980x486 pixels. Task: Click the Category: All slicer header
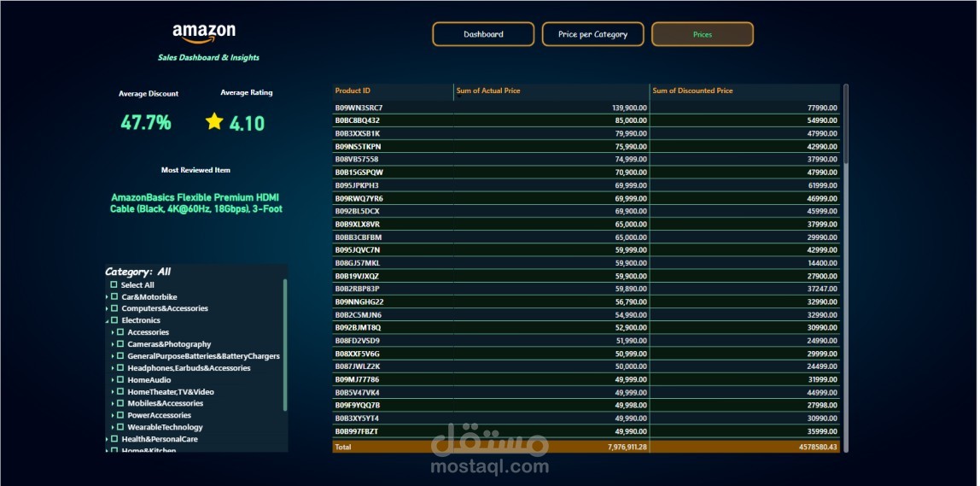[137, 272]
